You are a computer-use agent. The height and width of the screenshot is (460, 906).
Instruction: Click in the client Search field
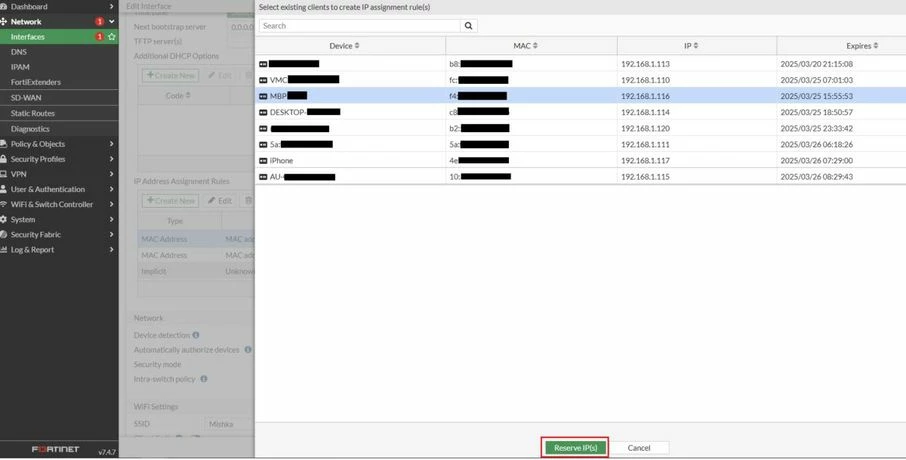click(x=359, y=26)
